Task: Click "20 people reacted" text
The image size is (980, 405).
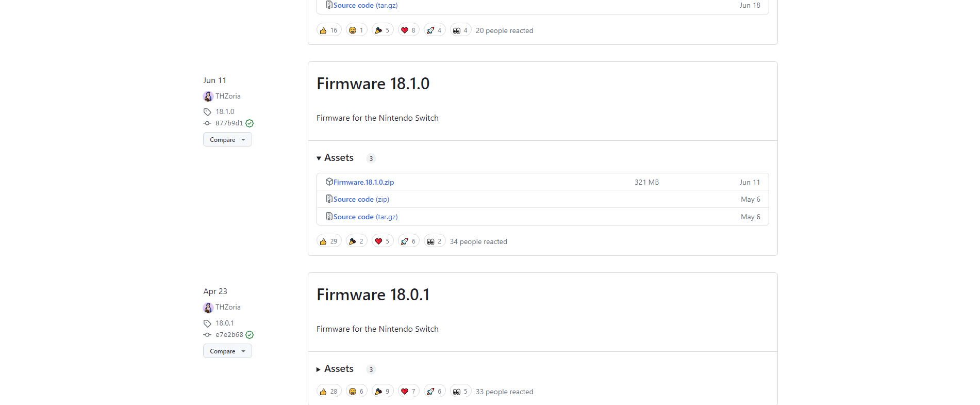Action: (504, 30)
